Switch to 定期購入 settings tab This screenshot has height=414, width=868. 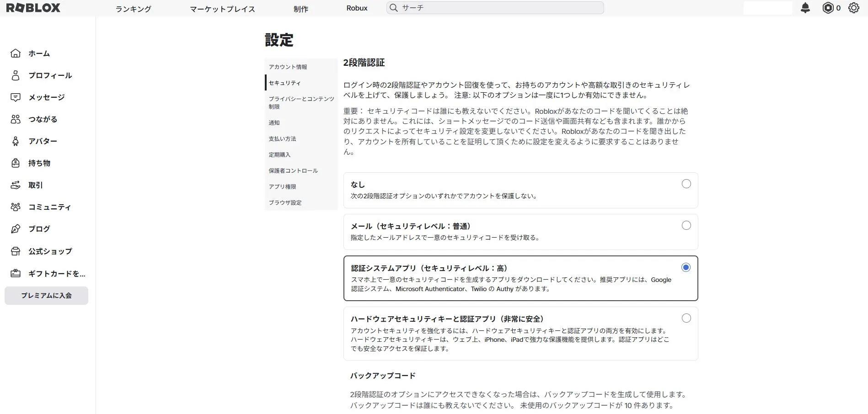(x=301, y=154)
